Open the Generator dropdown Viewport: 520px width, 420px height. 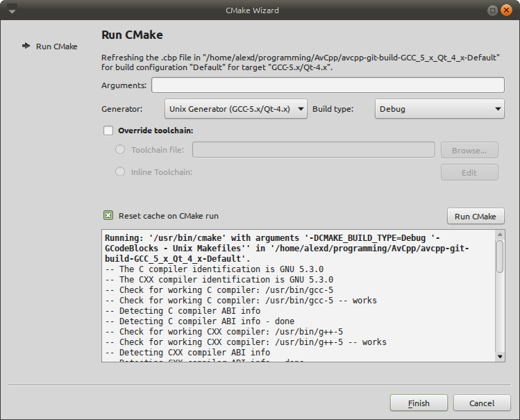(236, 109)
